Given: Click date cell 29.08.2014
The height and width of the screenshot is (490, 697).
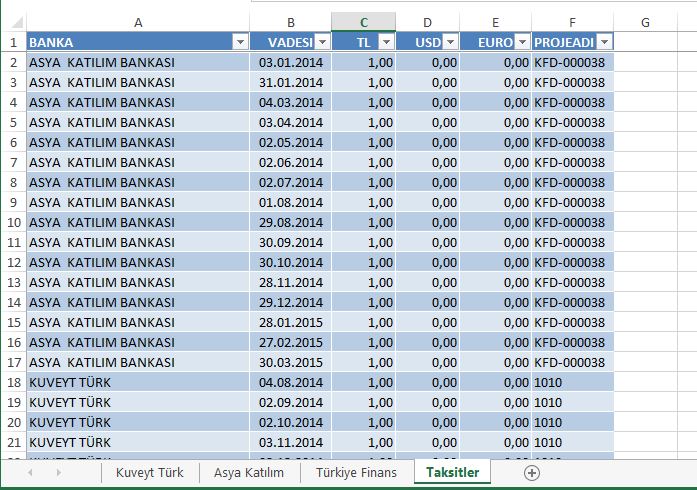Looking at the screenshot, I should [x=291, y=222].
